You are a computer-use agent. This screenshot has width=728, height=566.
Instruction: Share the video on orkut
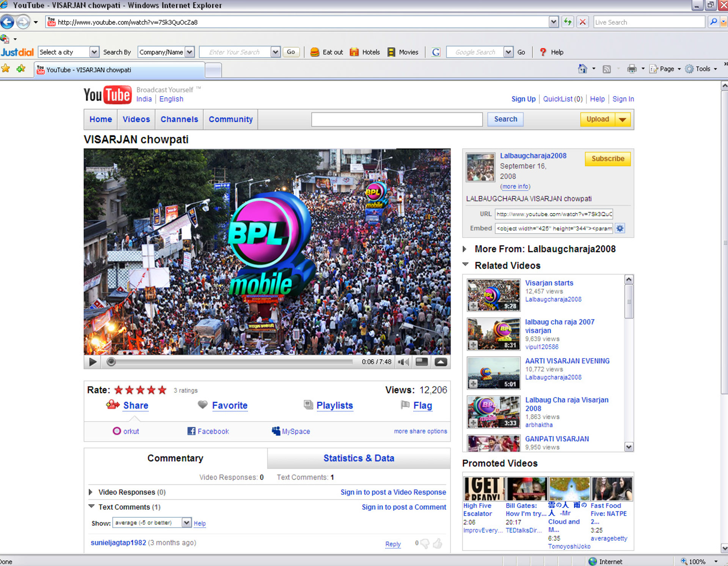(x=126, y=431)
